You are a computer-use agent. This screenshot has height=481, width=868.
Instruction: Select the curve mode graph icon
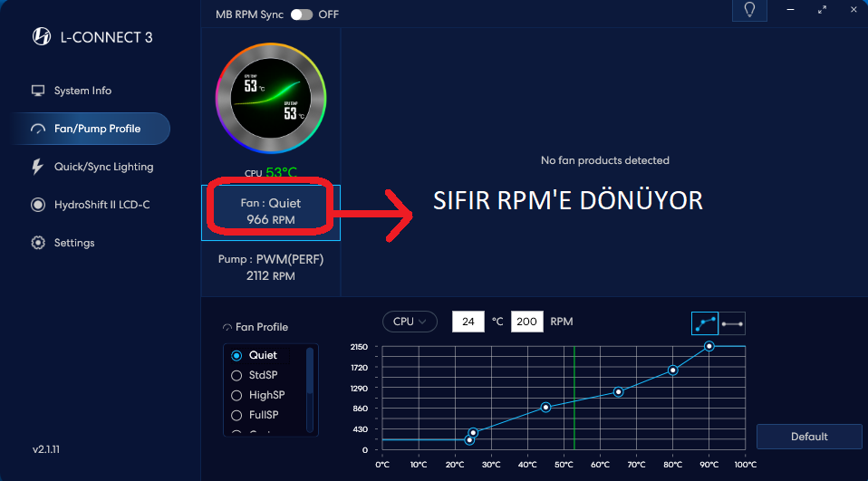705,323
